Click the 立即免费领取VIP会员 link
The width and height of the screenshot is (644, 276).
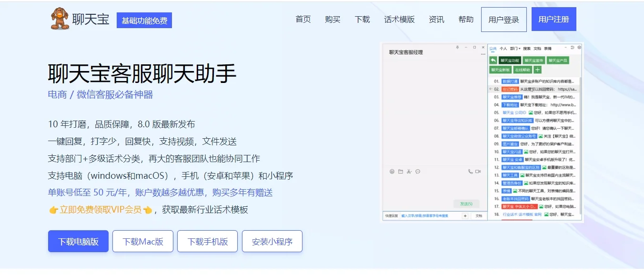click(101, 210)
